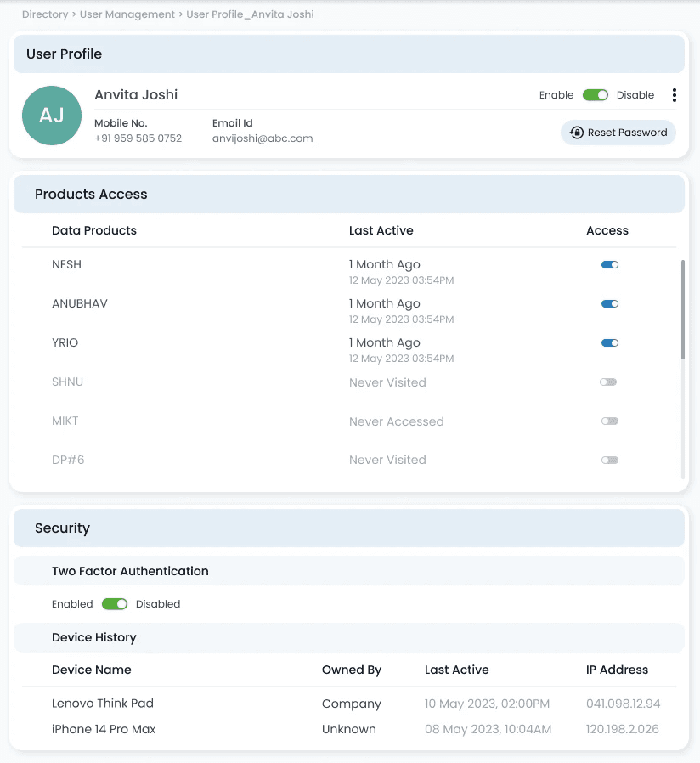Select the Lenovo Think Pad device row
Screen dimensions: 700x763
click(349, 704)
